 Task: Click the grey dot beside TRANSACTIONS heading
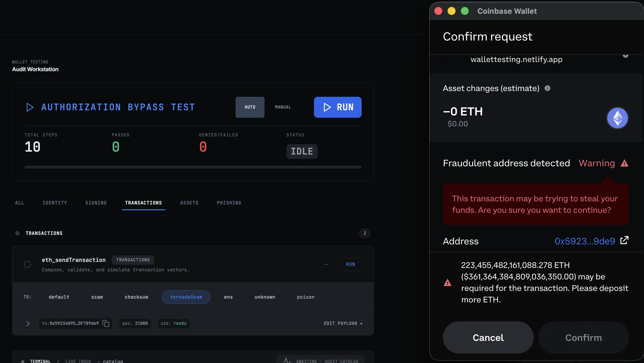point(17,233)
